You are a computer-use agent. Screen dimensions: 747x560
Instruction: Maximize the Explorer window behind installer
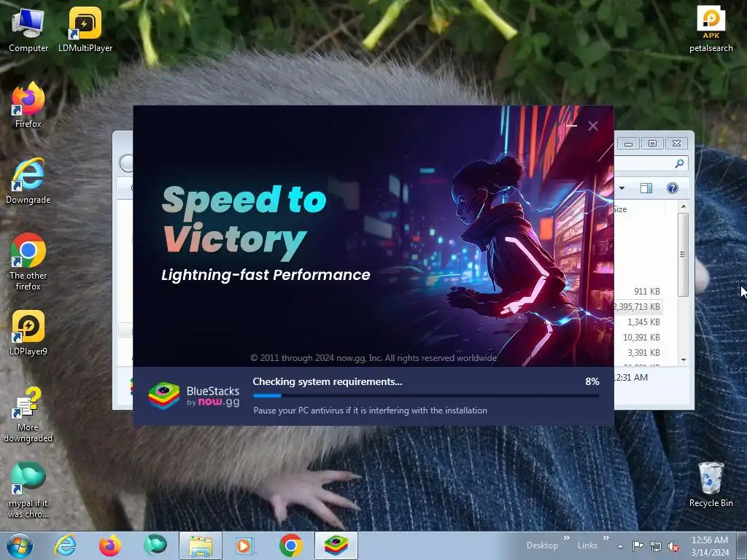[652, 144]
